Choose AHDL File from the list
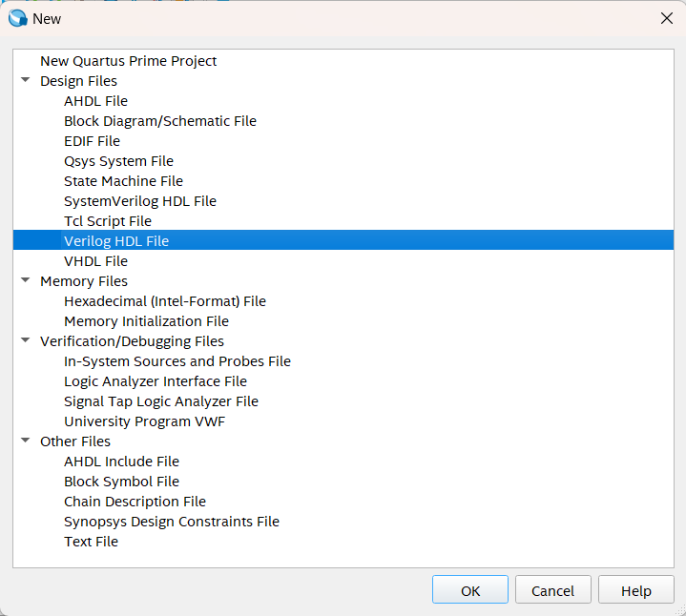686x616 pixels. pyautogui.click(x=95, y=101)
